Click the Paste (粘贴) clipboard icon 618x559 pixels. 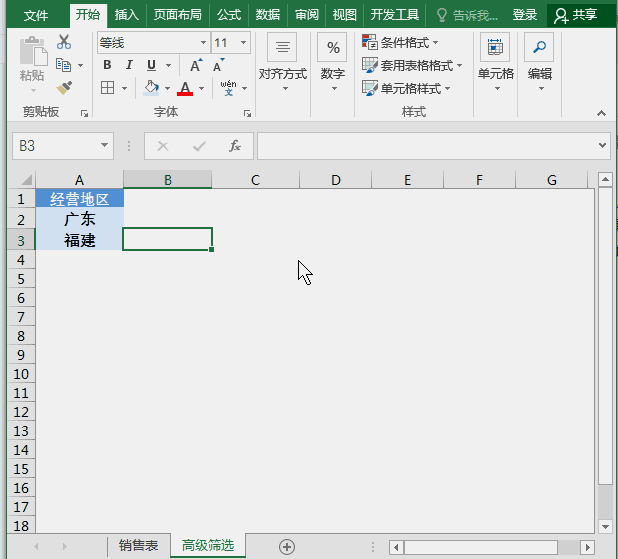tap(33, 51)
